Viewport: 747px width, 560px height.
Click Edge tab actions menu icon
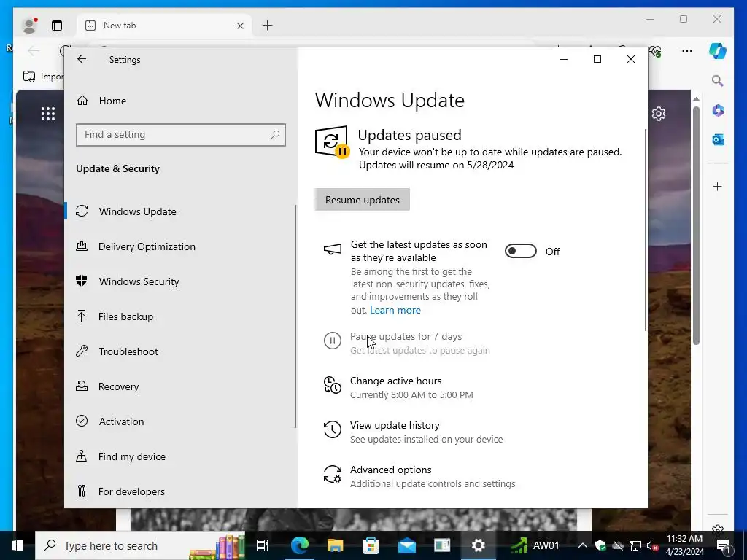click(57, 26)
